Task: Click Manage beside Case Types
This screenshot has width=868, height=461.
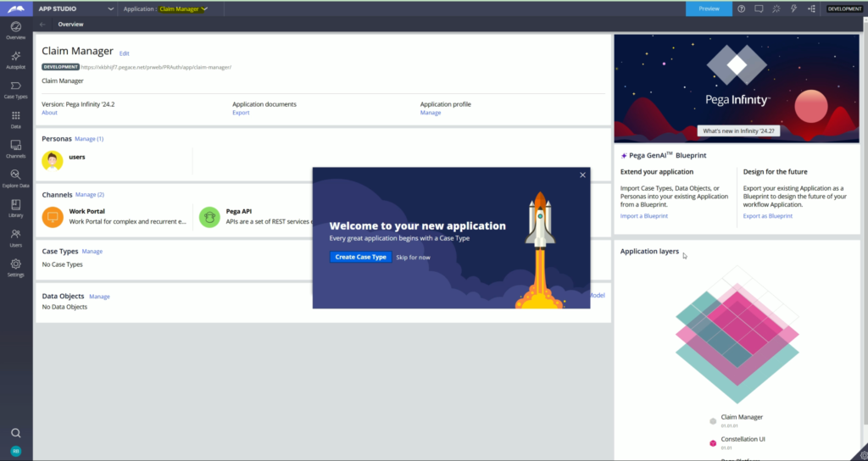Action: click(92, 251)
